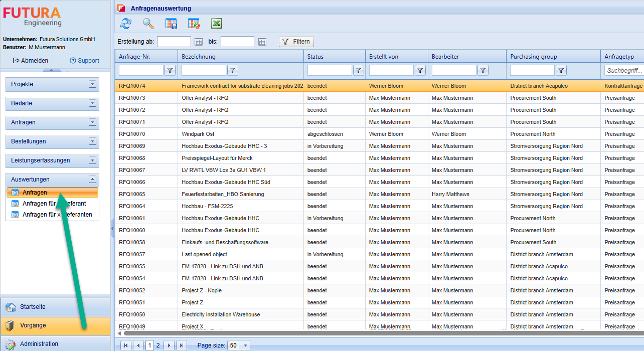Click icon next to Anfragen für Lieferant
This screenshot has height=351, width=644.
coord(15,204)
